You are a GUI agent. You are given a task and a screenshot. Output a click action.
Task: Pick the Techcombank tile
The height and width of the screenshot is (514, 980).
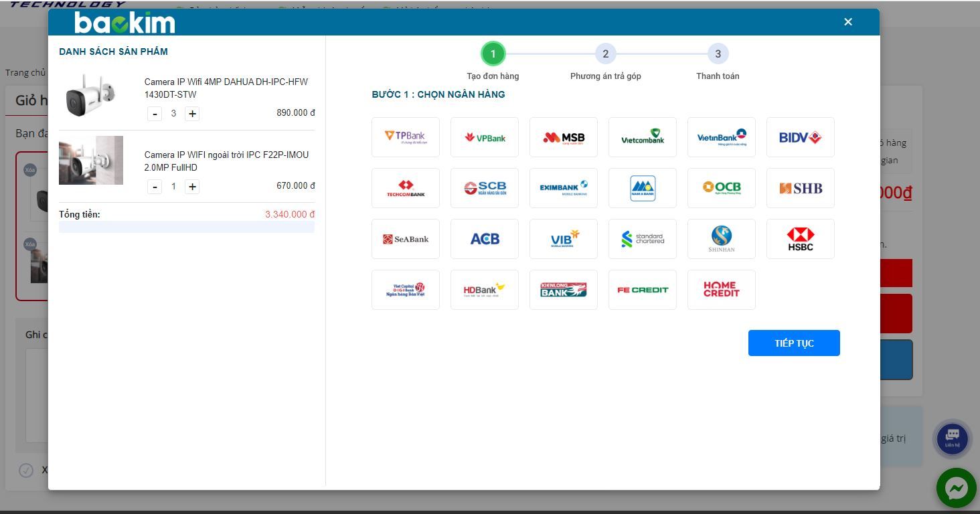tap(405, 188)
